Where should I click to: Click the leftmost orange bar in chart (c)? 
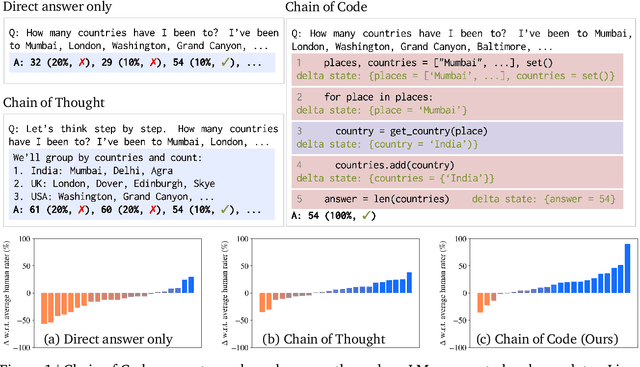tap(480, 302)
